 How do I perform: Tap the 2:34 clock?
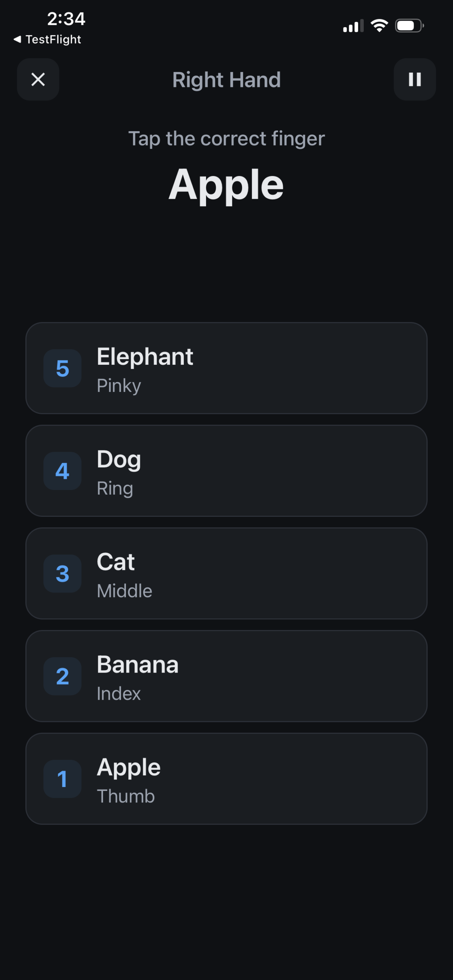(66, 19)
